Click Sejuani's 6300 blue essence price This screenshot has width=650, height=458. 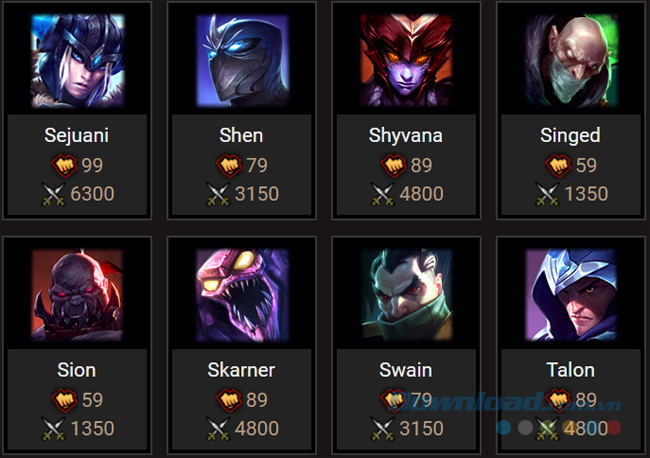(92, 194)
